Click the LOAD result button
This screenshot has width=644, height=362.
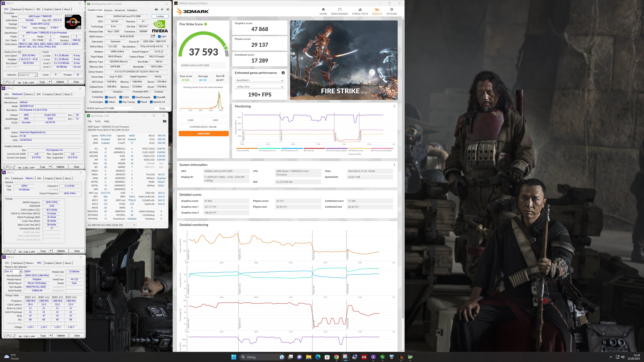191,120
